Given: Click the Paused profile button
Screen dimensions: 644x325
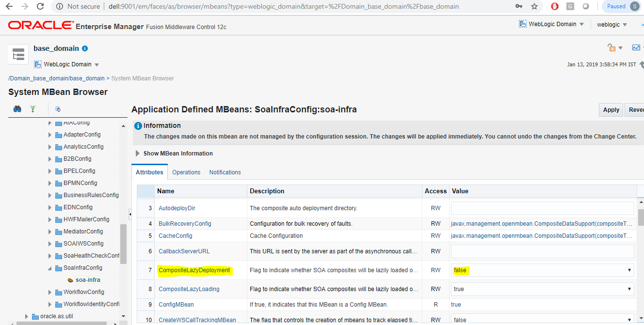Looking at the screenshot, I should (623, 6).
